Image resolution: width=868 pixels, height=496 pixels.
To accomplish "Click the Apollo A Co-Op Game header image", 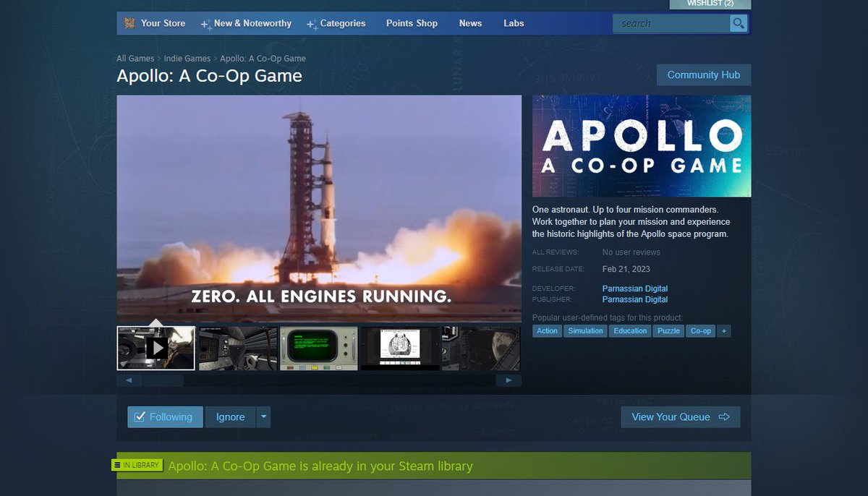I will [x=642, y=146].
